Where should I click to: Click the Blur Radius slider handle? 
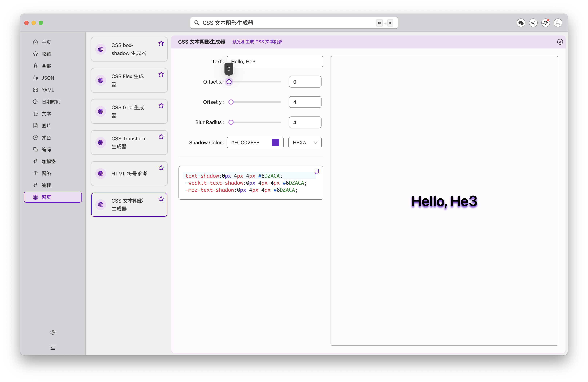tap(231, 122)
